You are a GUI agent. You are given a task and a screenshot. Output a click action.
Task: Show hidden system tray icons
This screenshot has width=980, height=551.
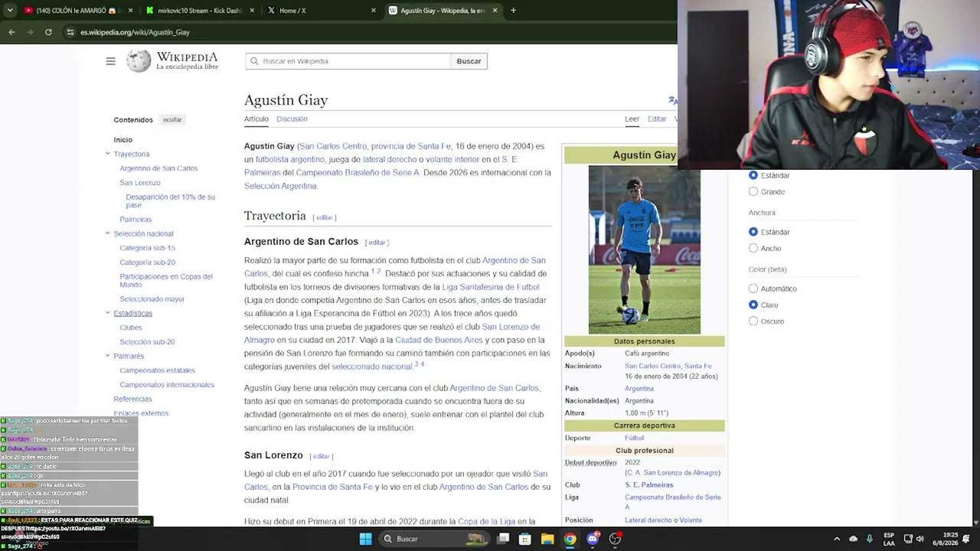(837, 539)
